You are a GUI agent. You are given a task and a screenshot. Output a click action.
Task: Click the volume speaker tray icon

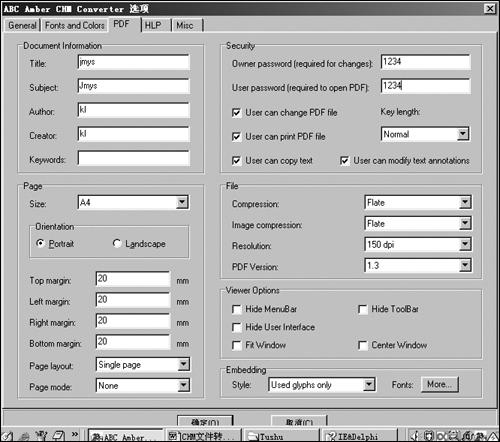(415, 436)
